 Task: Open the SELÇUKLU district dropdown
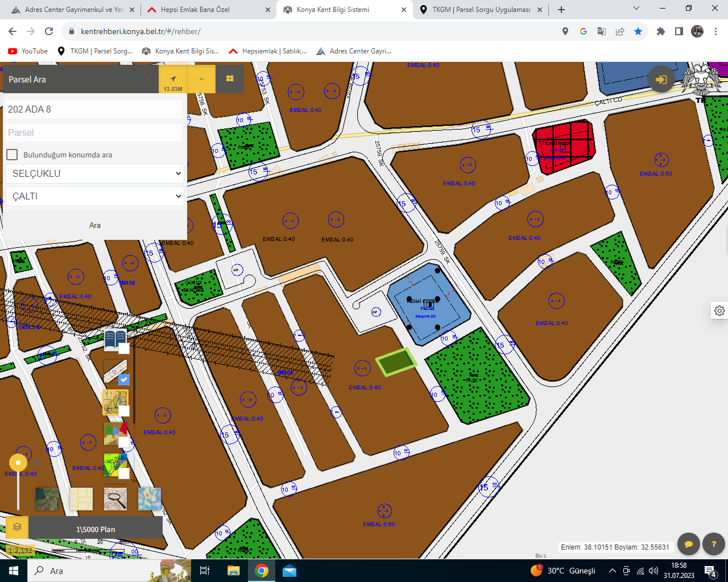[95, 173]
